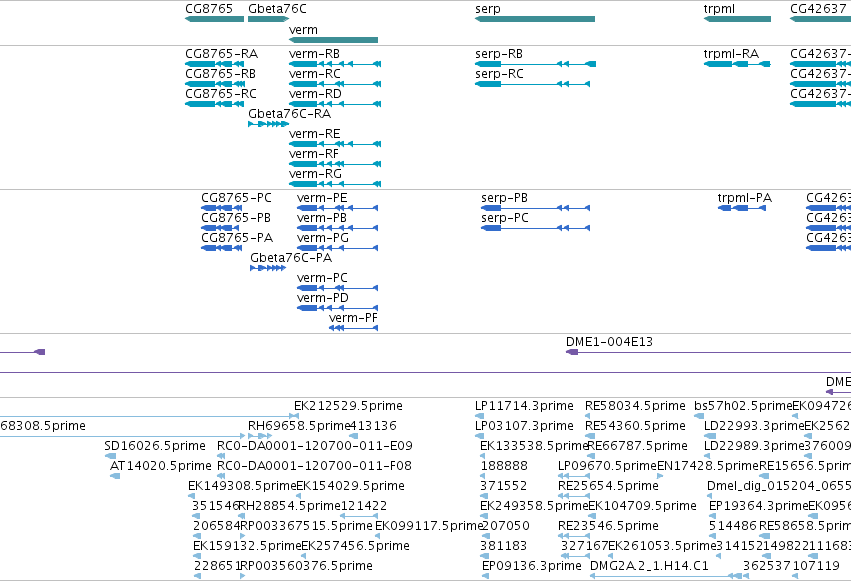Select RC0-DA0001-120700-011-E09 feature
Screen dimensions: 851x581
pos(220,456)
